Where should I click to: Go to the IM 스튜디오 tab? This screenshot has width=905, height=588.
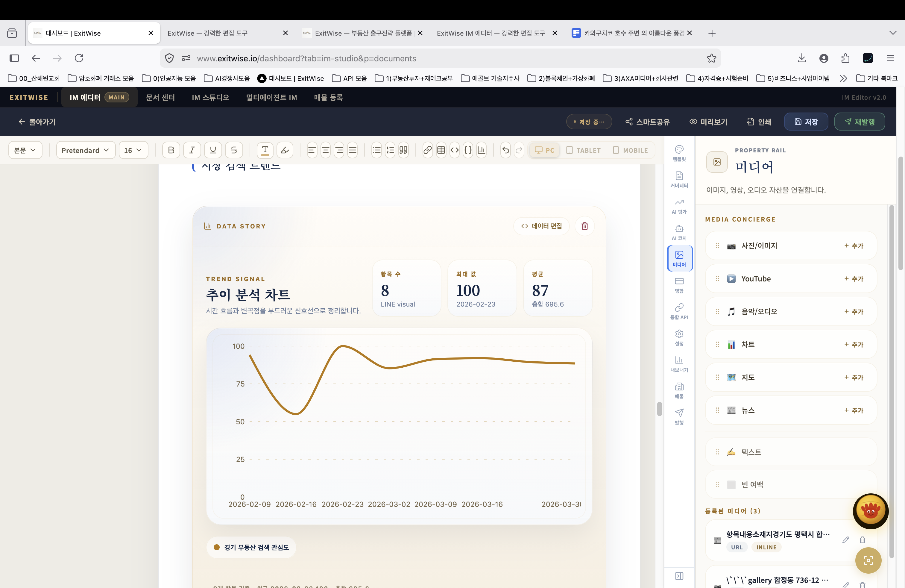[210, 97]
